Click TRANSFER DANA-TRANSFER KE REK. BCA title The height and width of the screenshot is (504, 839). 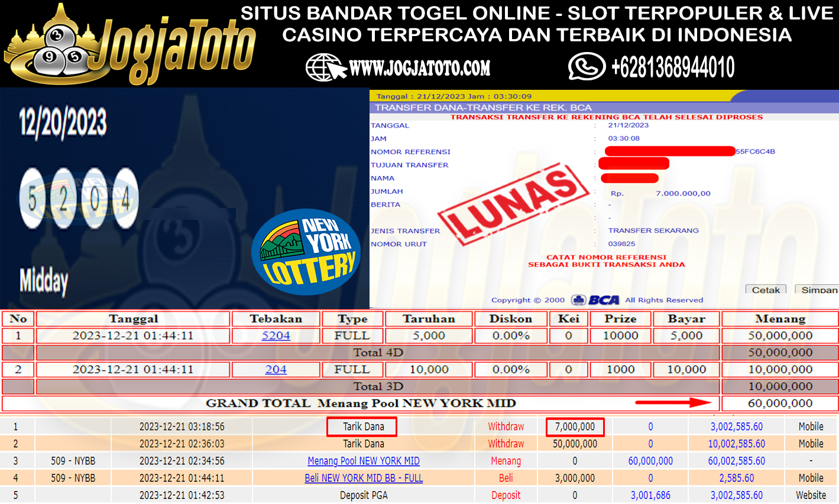pyautogui.click(x=483, y=108)
